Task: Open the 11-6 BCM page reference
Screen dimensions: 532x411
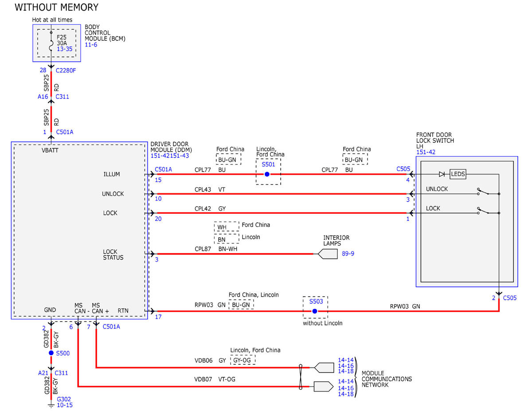Action: coord(90,45)
